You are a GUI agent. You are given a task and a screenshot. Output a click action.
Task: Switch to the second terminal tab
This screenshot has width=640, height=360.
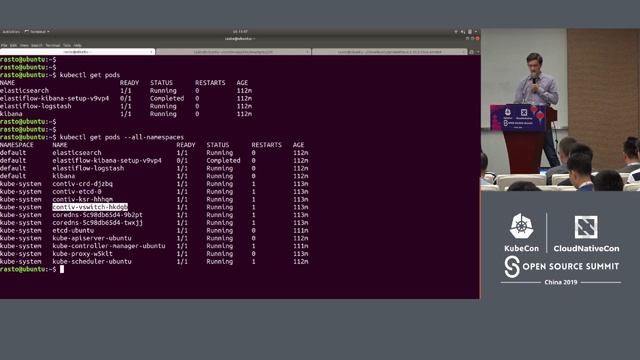[233, 52]
